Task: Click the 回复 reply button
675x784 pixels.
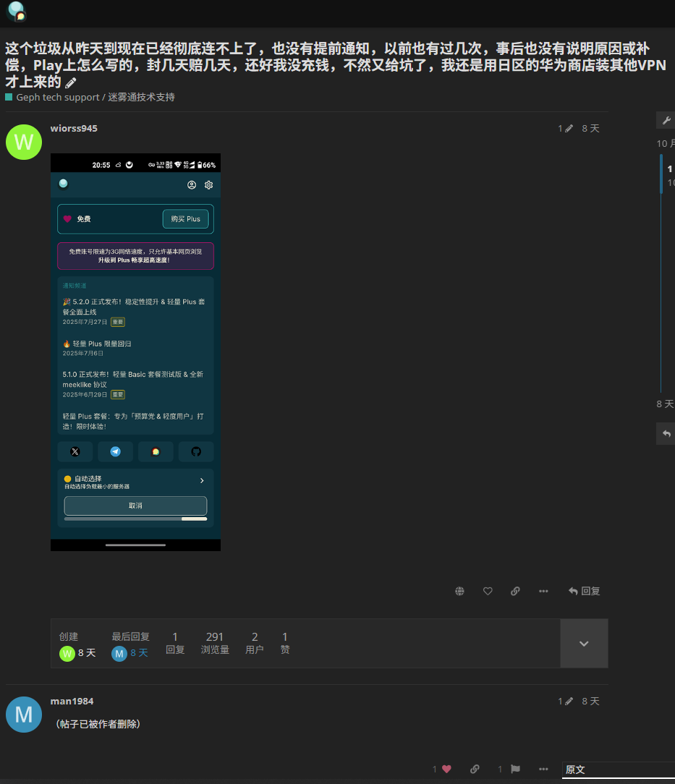Action: (x=585, y=591)
